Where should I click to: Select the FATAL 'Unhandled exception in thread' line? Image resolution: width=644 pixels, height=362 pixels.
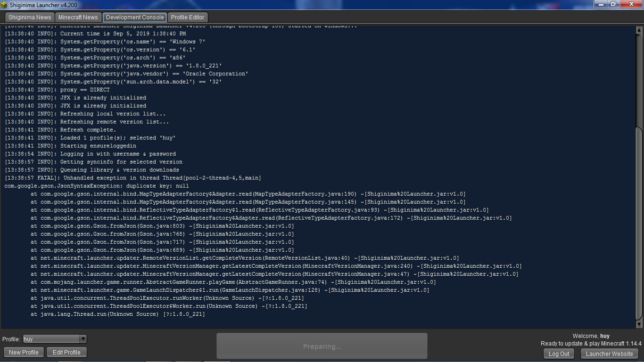(133, 178)
